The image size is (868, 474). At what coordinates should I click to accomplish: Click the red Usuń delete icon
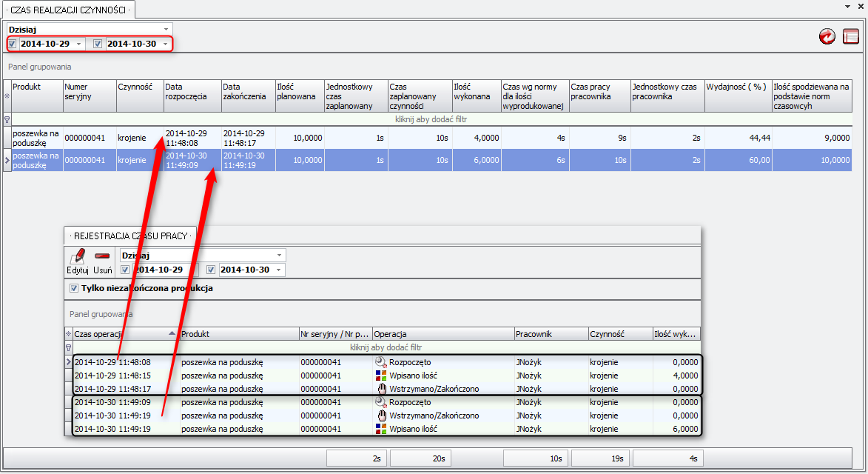coord(103,256)
